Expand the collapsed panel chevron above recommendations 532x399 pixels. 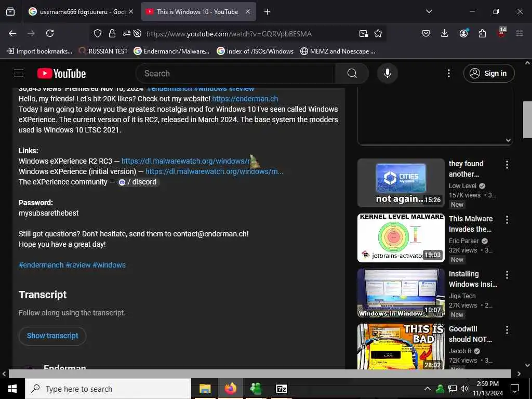[x=508, y=140]
